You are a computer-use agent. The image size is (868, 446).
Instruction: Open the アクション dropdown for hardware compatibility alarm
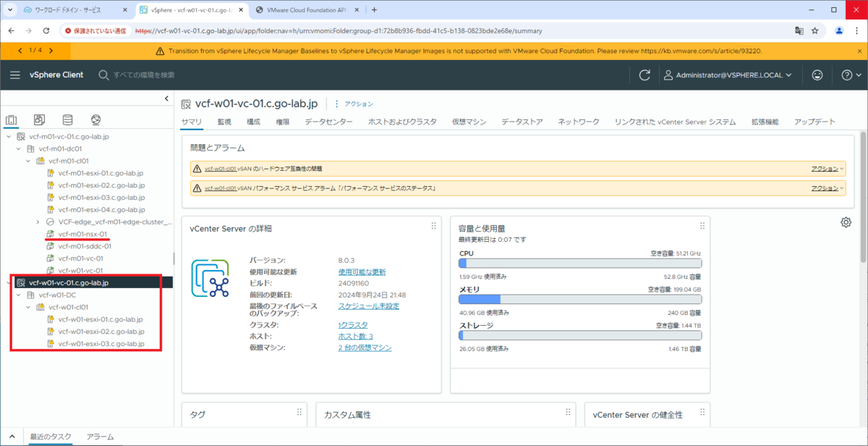pyautogui.click(x=827, y=168)
